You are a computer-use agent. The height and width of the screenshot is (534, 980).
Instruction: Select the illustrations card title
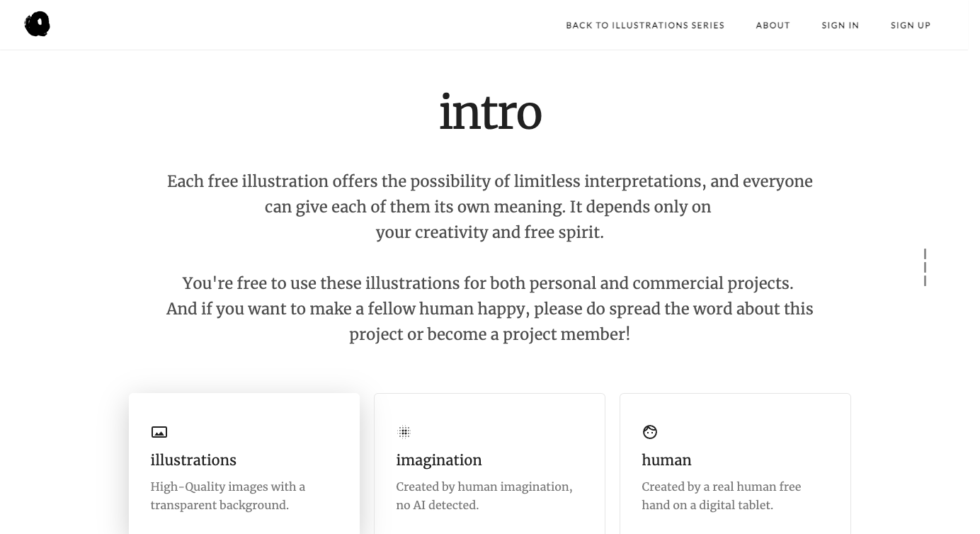[193, 460]
